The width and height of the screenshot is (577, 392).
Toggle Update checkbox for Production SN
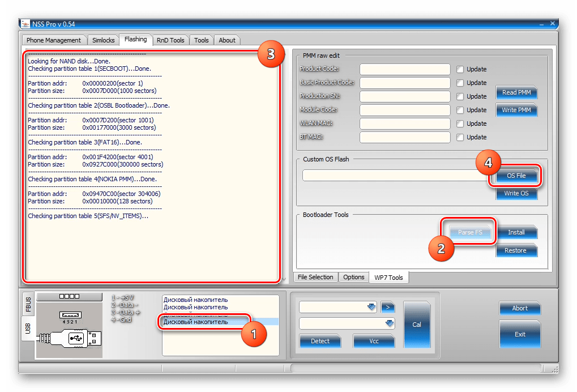pyautogui.click(x=460, y=96)
